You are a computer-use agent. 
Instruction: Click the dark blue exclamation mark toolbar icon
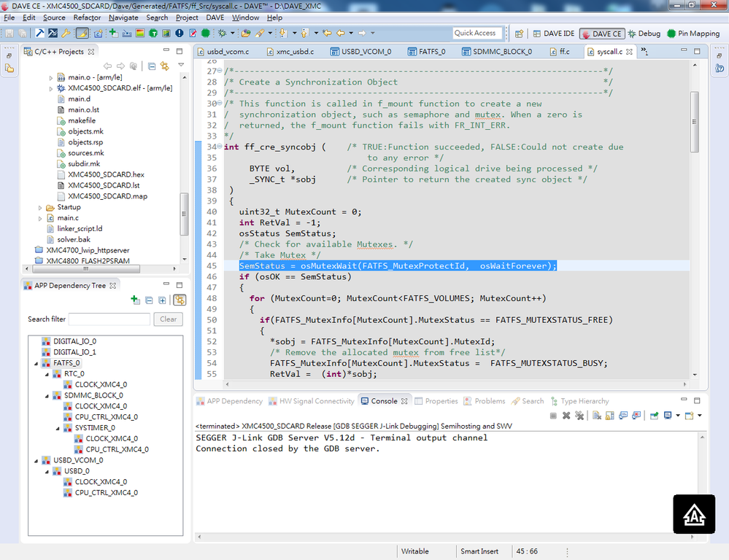[180, 33]
